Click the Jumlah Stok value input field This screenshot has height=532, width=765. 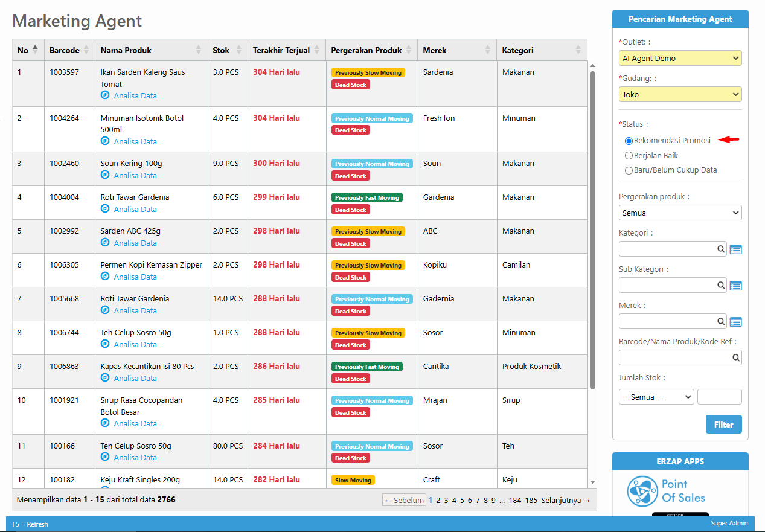pos(719,397)
